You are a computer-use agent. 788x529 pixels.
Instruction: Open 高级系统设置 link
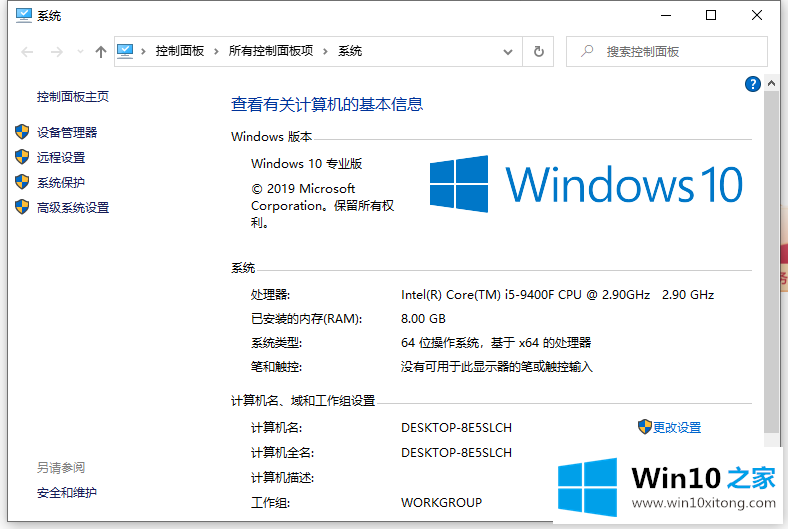pyautogui.click(x=73, y=207)
